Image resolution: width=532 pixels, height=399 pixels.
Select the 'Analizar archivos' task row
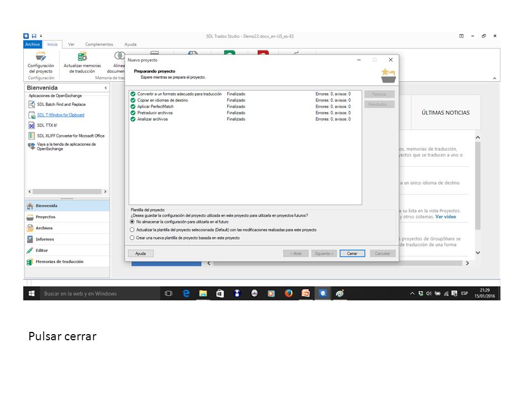(245, 120)
